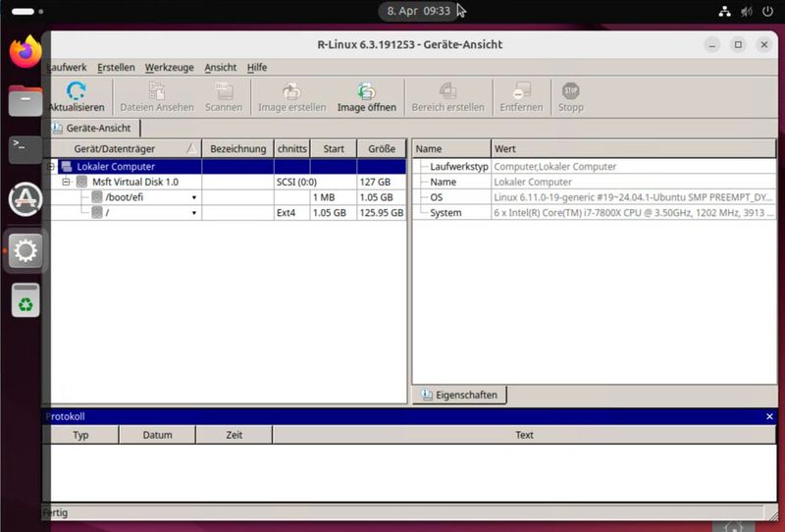Collapse the Msft Virtual Disk 1.0 node
785x532 pixels.
[66, 182]
